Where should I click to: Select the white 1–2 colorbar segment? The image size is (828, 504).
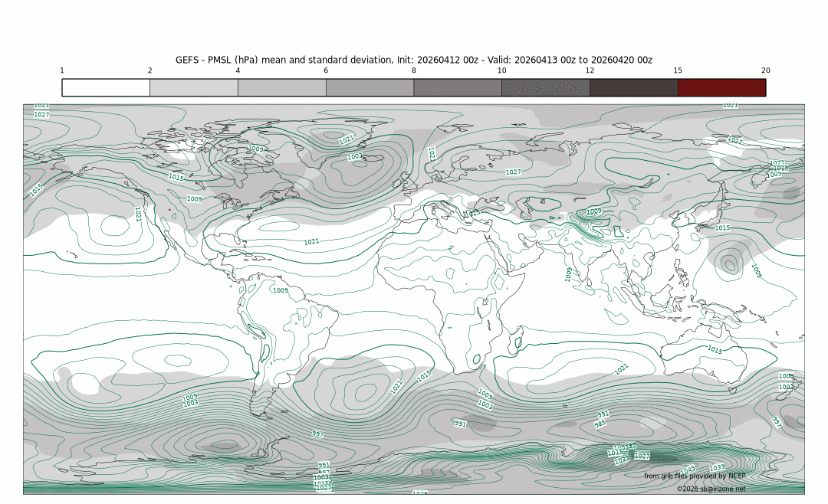[106, 87]
